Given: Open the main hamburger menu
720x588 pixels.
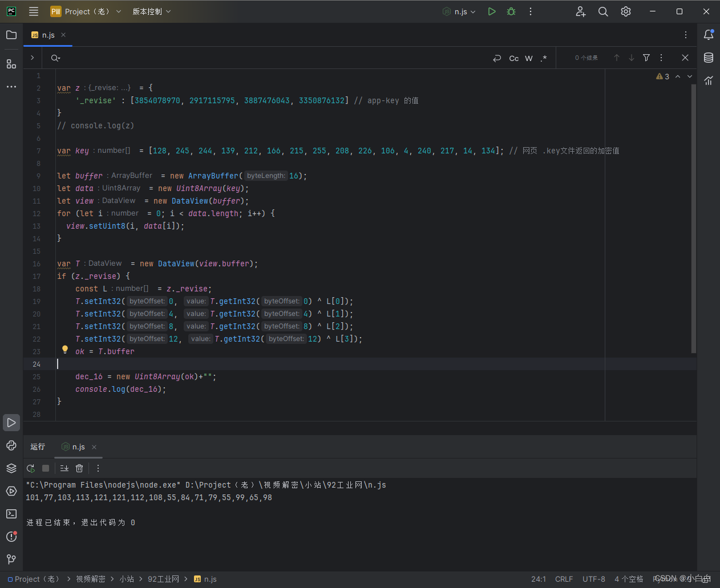Looking at the screenshot, I should pyautogui.click(x=34, y=11).
